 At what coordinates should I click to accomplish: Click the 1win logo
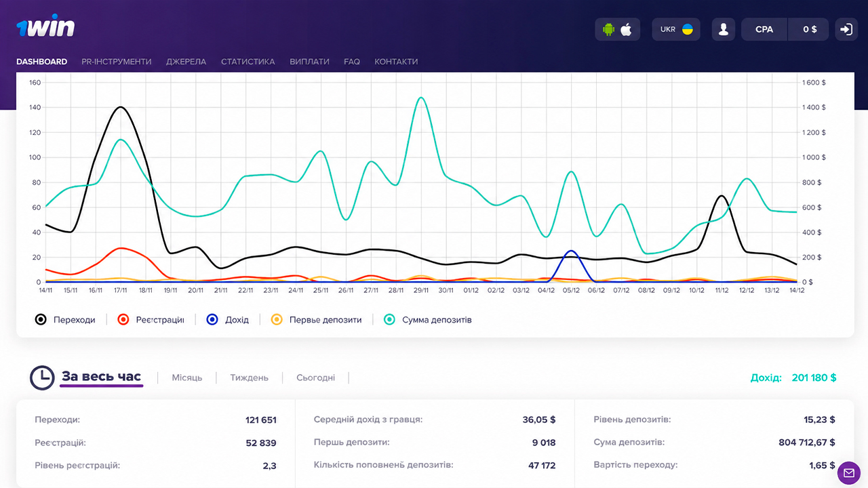coord(45,27)
